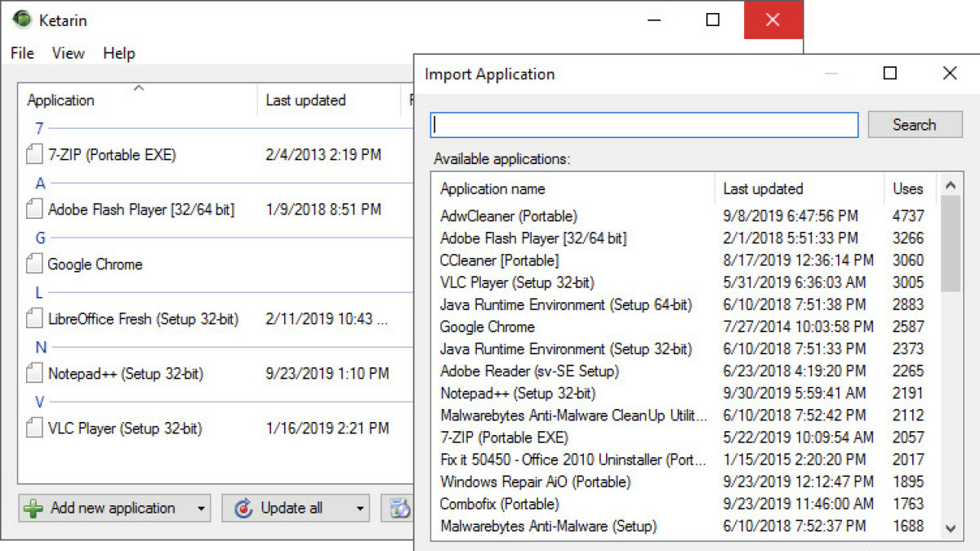This screenshot has height=551, width=980.
Task: Click the file icon beside Notepad++ (Setup 32-bit)
Action: tap(33, 374)
